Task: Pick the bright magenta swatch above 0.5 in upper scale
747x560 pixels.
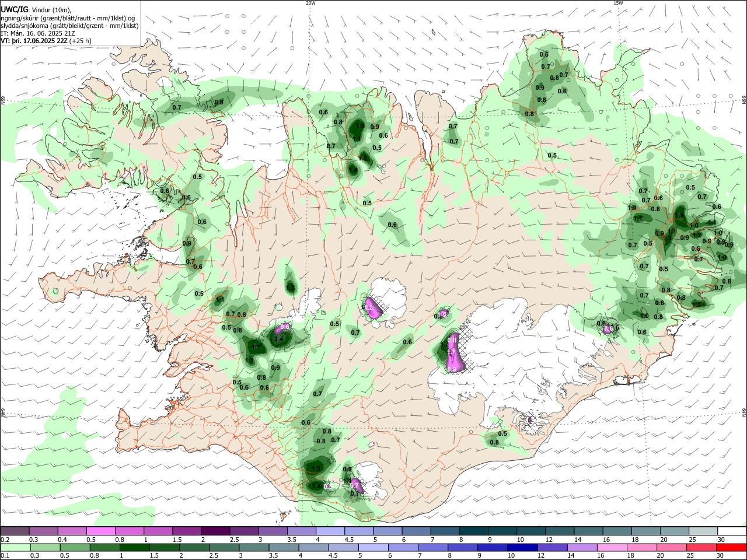Action: click(100, 531)
